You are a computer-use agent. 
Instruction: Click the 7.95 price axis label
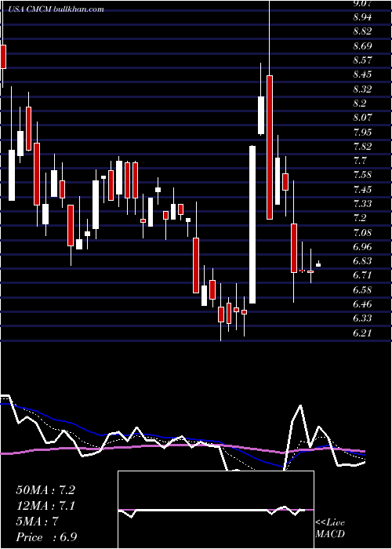pos(362,132)
